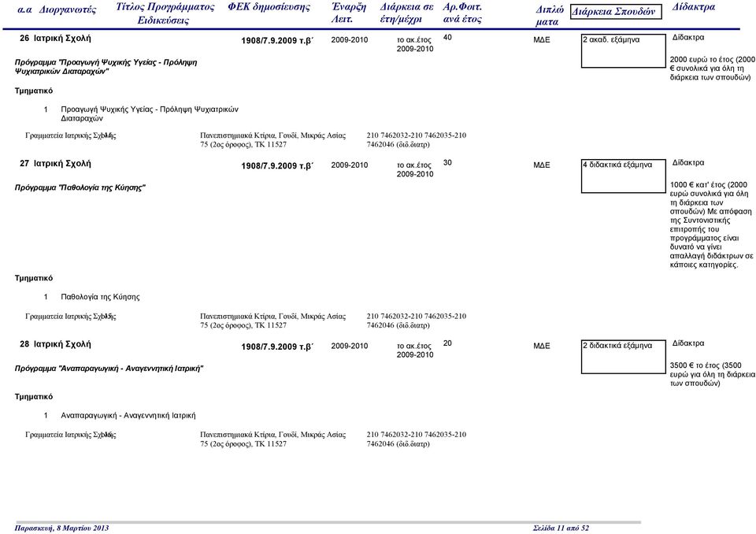Select the 'ΦΕΚ δημοσίευσης' column header
This screenshot has width=756, height=534.
(x=269, y=7)
